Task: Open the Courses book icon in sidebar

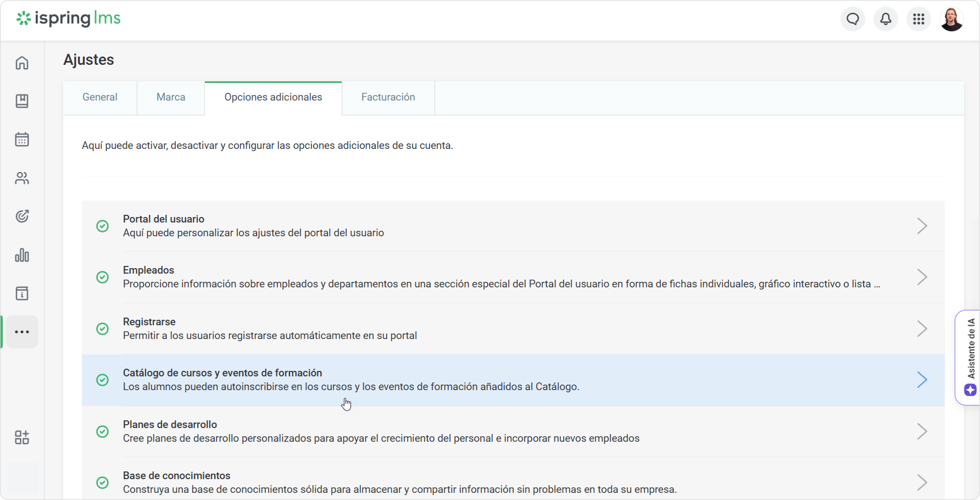Action: click(x=22, y=101)
